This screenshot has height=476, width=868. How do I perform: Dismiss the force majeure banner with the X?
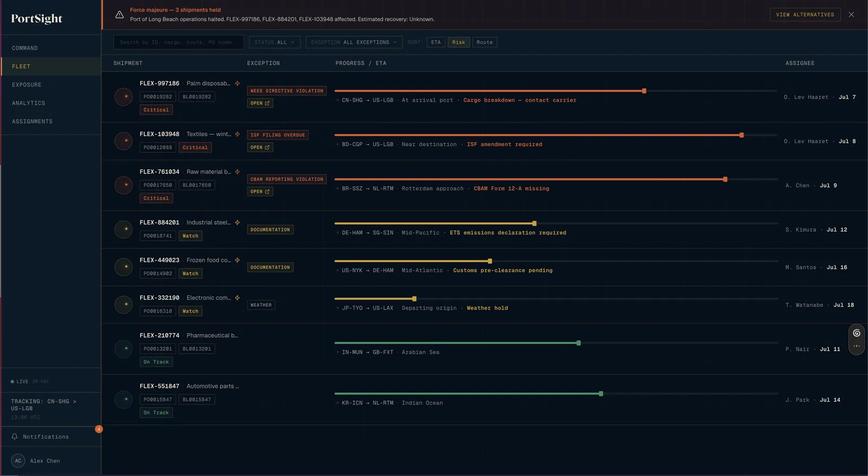pos(851,15)
